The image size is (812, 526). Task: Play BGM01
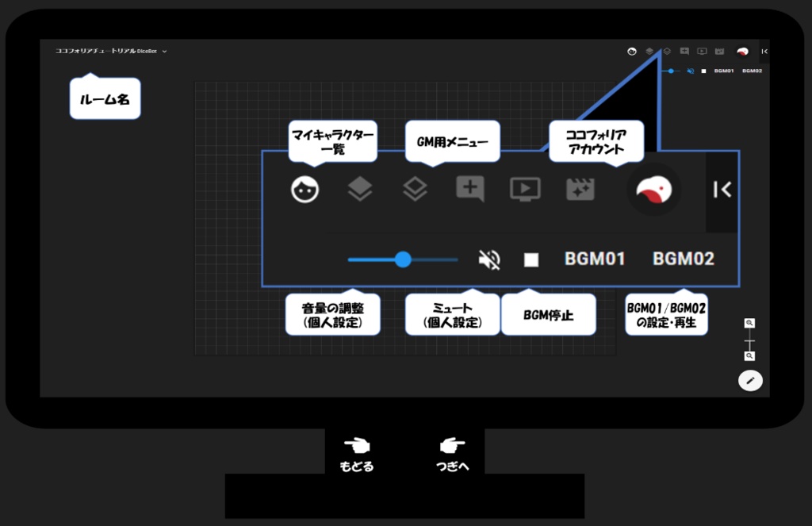click(595, 259)
